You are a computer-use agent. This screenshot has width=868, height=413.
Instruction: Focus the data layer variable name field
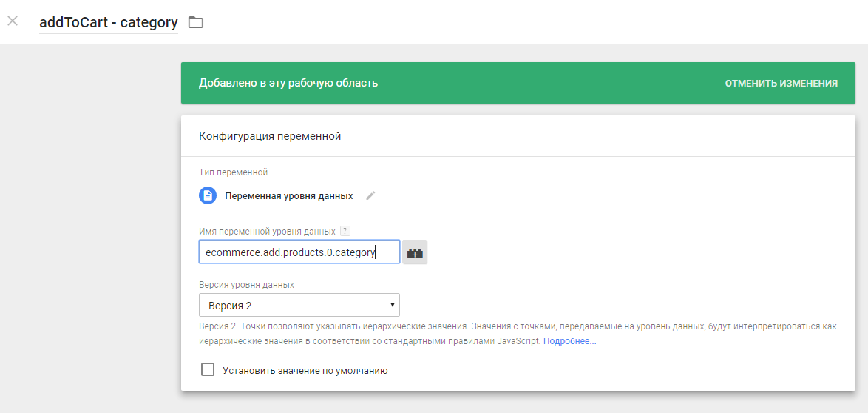click(299, 252)
